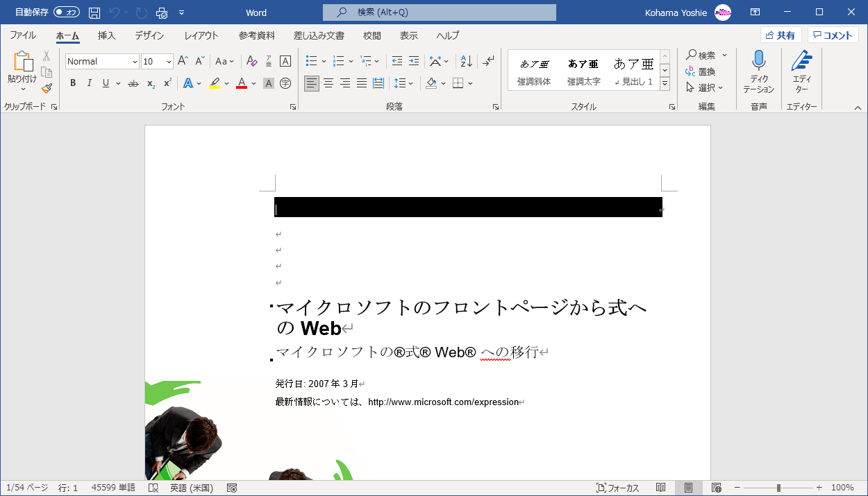Viewport: 868px width, 496px height.
Task: Click the Comments button
Action: pyautogui.click(x=833, y=35)
